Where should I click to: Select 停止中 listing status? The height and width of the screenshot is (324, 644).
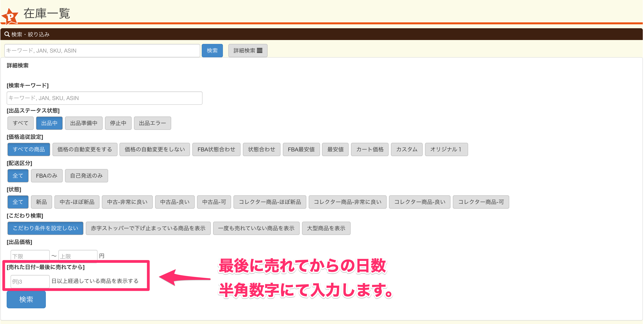118,123
